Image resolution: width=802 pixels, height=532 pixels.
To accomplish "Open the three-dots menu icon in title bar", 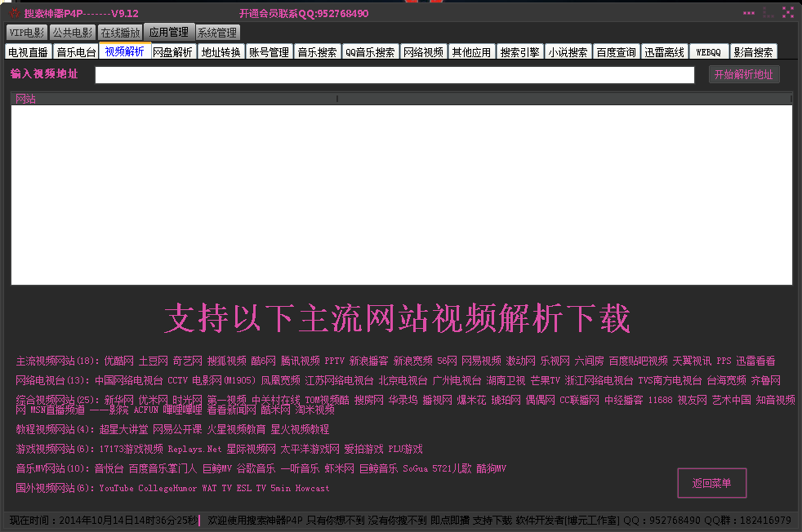I will (x=748, y=13).
